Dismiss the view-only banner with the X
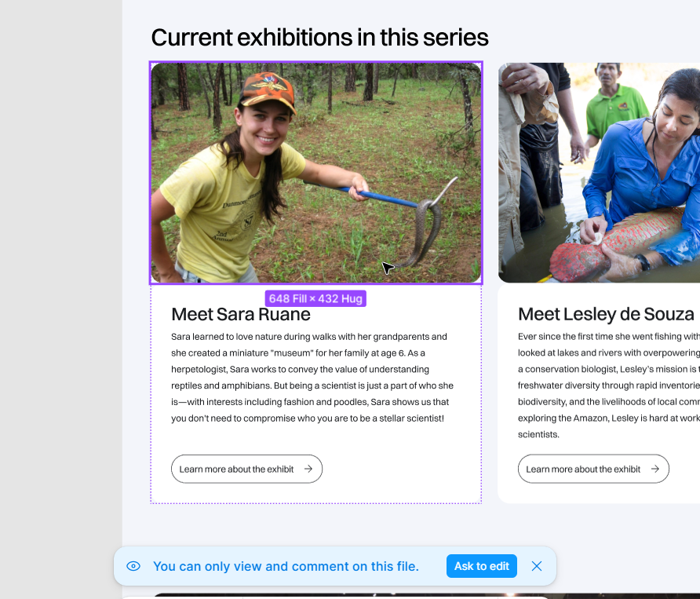 [x=537, y=566]
